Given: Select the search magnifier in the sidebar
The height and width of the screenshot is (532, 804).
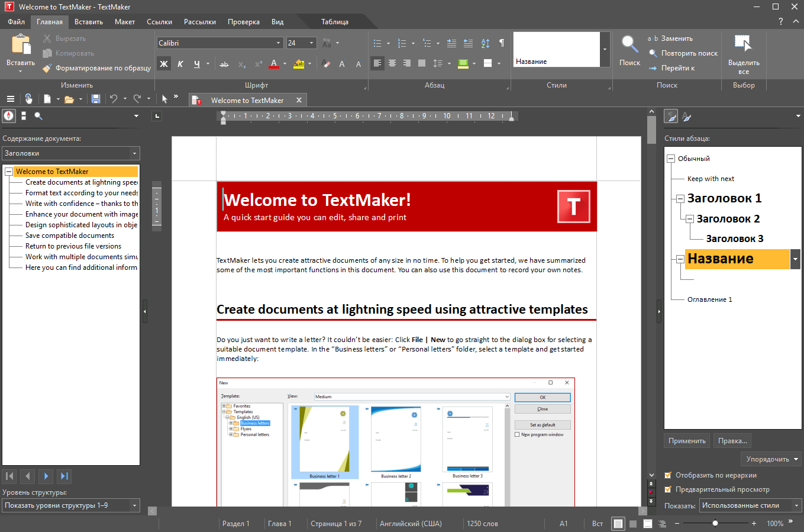Looking at the screenshot, I should (38, 116).
